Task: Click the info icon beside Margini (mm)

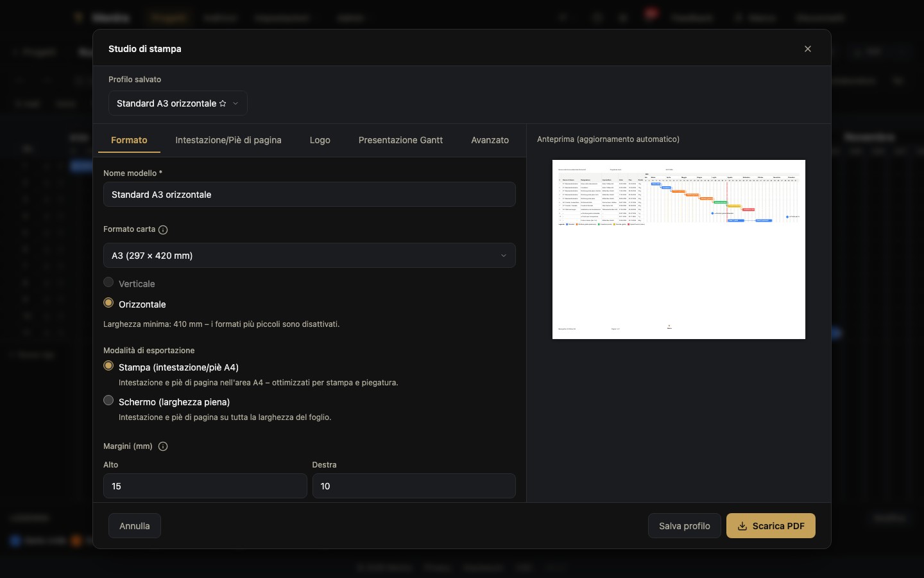Action: pos(163,446)
